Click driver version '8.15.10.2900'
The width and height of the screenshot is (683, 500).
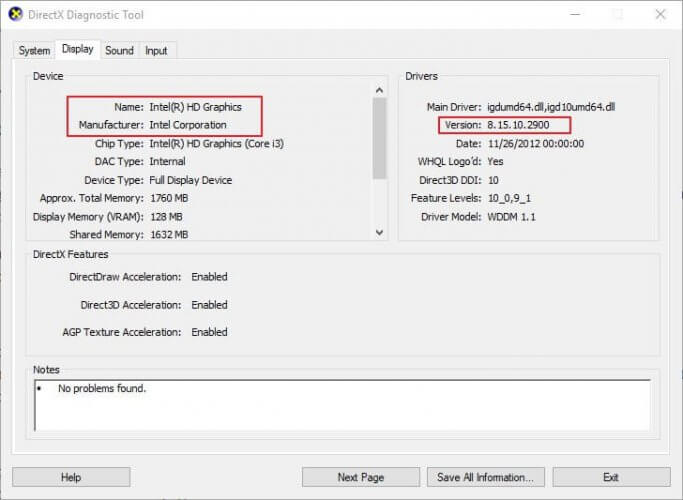(518, 125)
